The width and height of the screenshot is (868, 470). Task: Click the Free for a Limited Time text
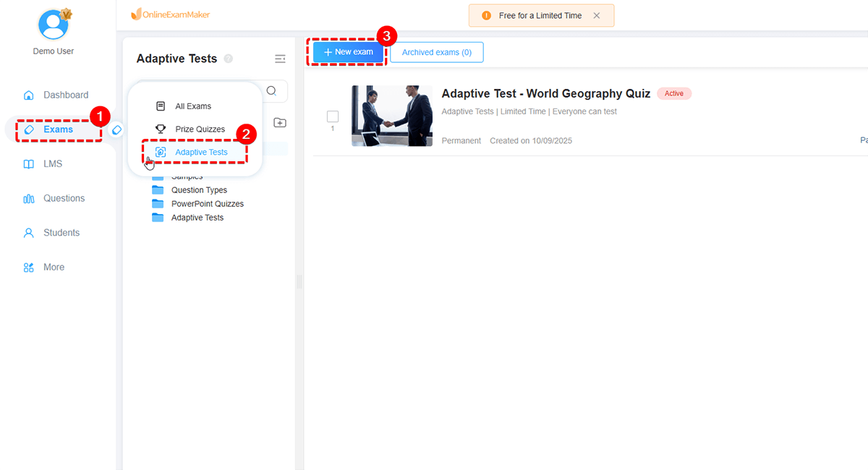pos(540,15)
